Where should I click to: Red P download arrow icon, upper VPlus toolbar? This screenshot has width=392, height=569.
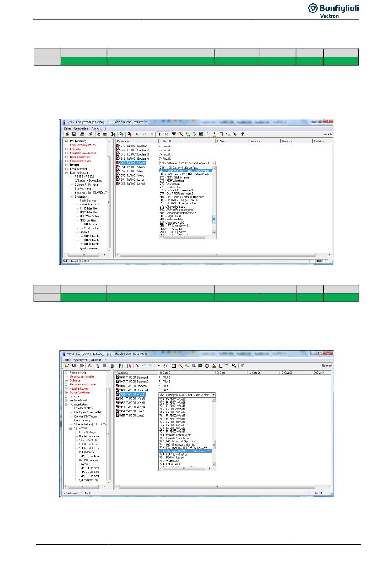[x=130, y=134]
